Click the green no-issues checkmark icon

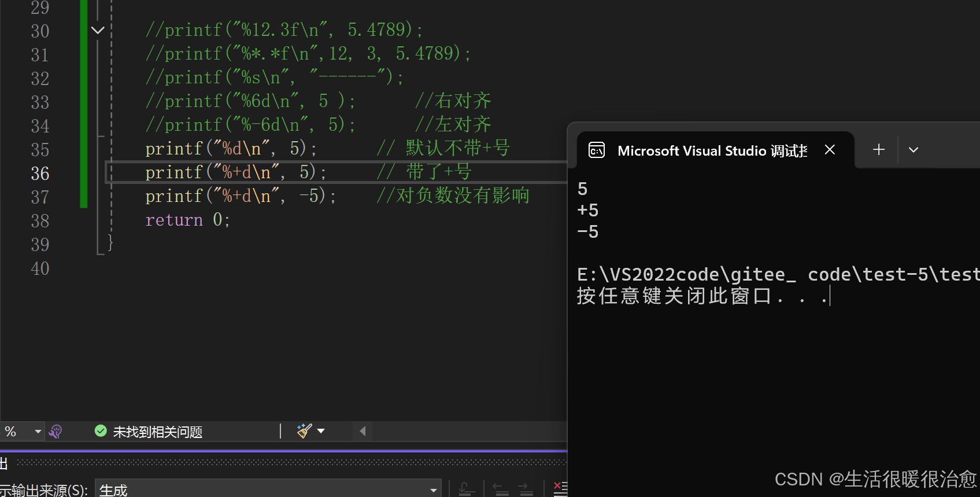pyautogui.click(x=101, y=431)
